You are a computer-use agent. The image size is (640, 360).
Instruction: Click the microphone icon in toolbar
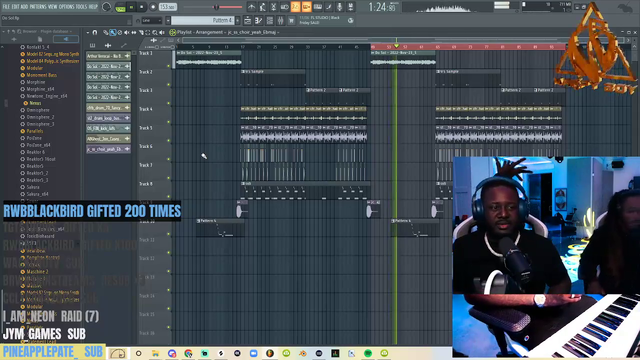(x=339, y=7)
